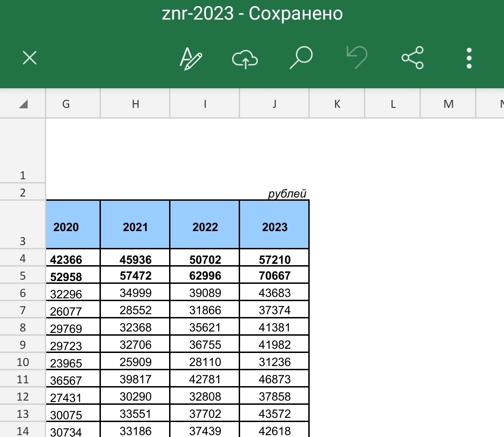Select column J header
This screenshot has width=504, height=437.
point(274,104)
